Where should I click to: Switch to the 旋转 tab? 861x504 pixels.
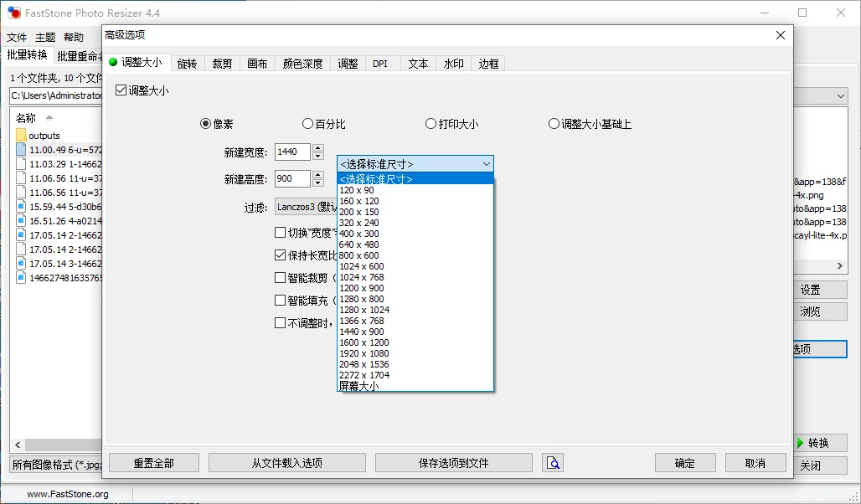[187, 63]
